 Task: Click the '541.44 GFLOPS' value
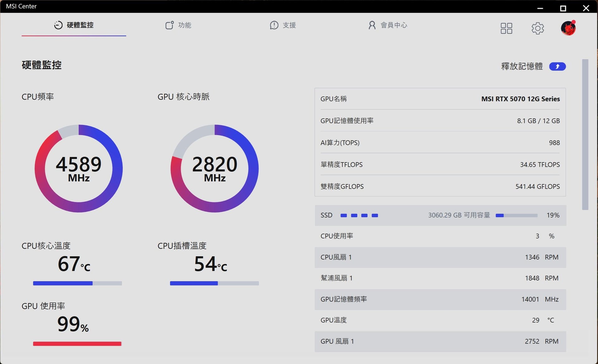click(x=538, y=187)
